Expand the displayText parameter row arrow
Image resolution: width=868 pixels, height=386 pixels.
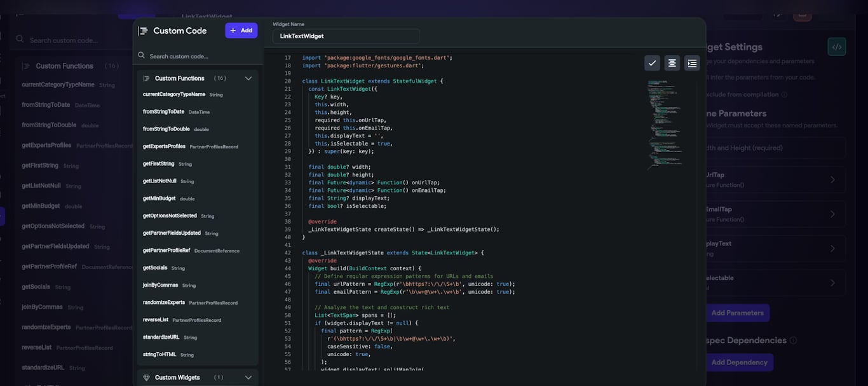(x=832, y=249)
